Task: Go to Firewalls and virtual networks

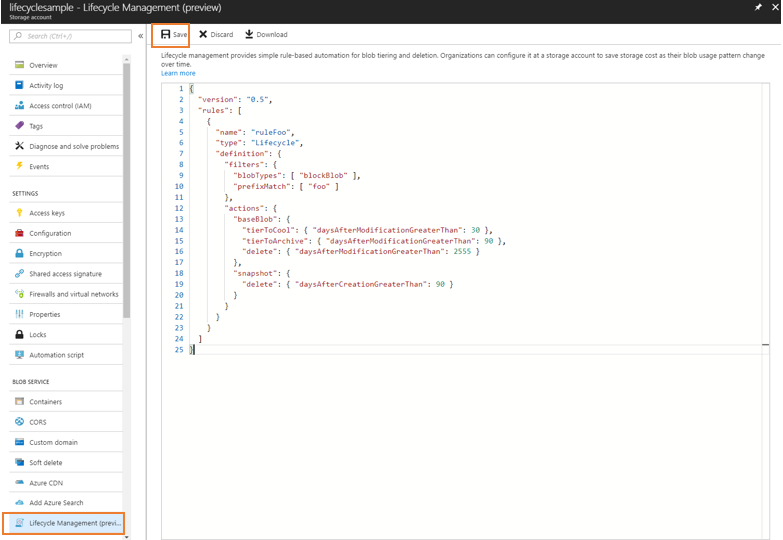Action: 65,294
